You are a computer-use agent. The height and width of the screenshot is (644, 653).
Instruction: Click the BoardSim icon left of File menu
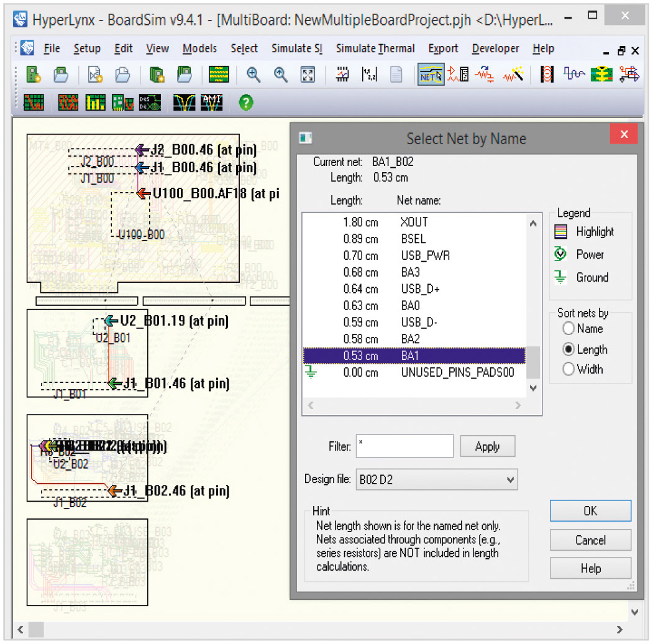point(27,48)
